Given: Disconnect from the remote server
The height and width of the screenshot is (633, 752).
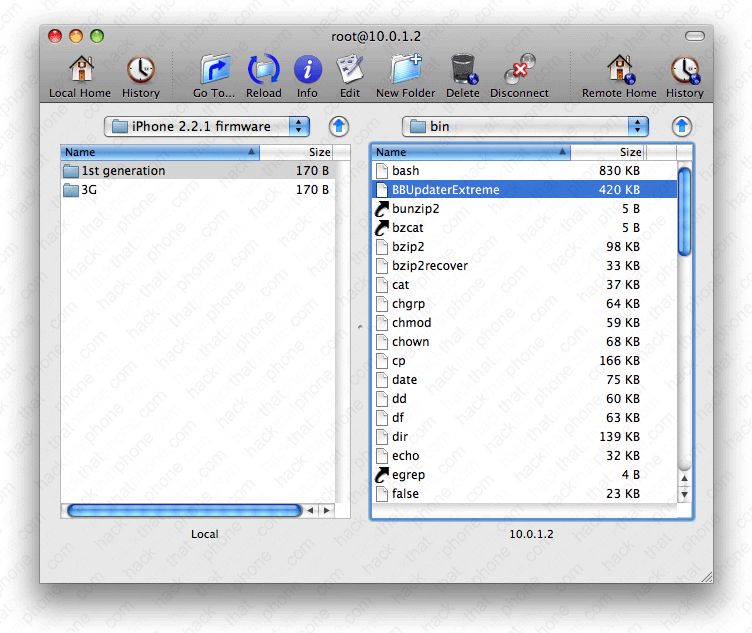Looking at the screenshot, I should coord(518,70).
